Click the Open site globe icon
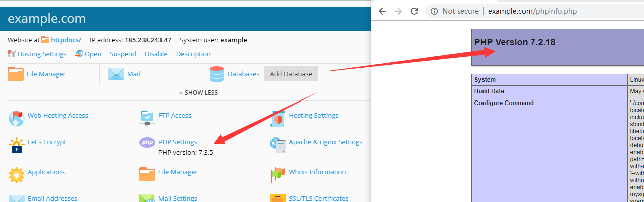 click(x=79, y=54)
